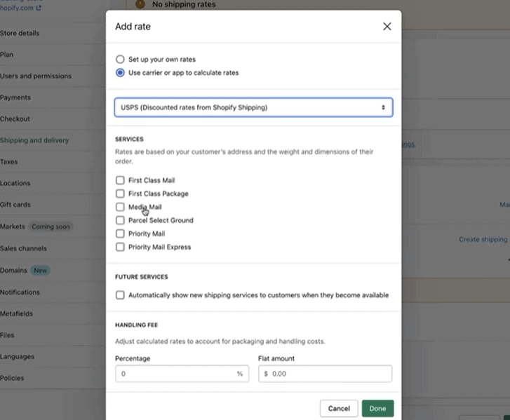Open Files settings in sidebar

(7, 335)
